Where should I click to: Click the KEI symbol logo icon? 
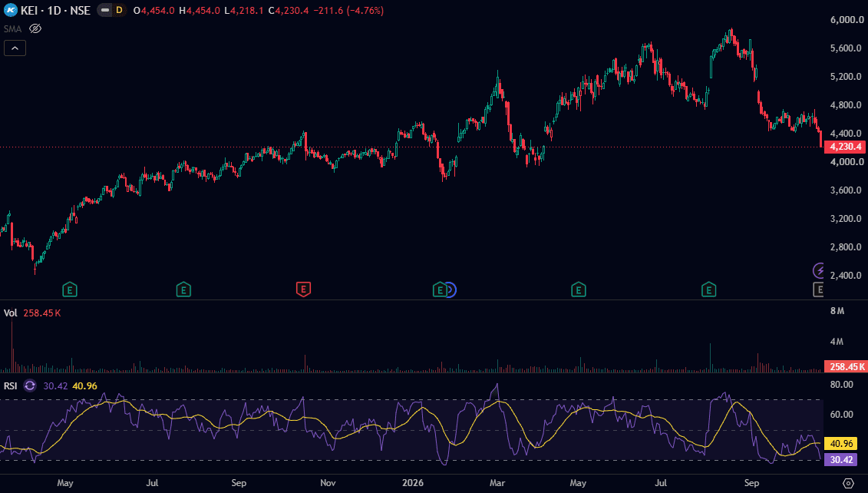pos(11,10)
